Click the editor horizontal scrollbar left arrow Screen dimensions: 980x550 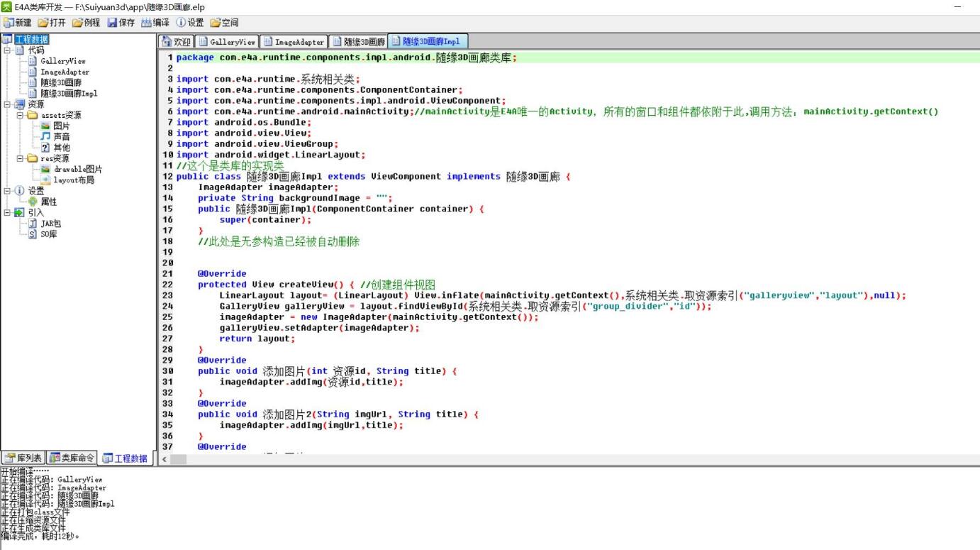(164, 460)
